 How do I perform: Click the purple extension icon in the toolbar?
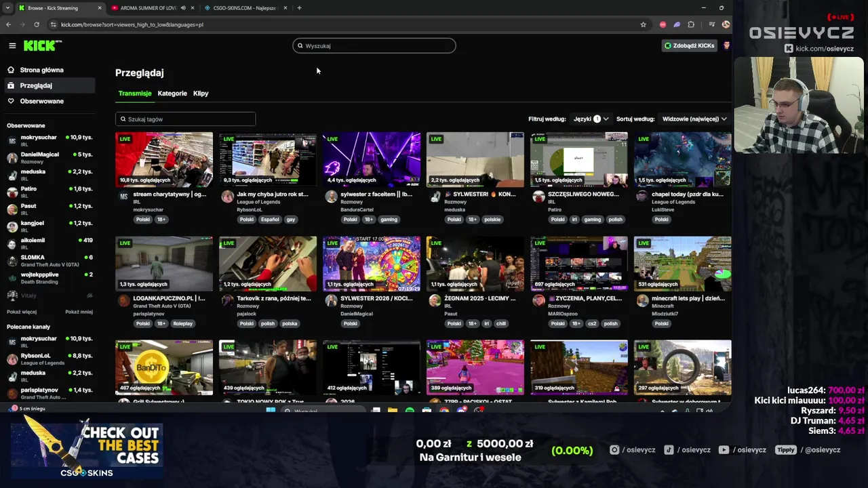(677, 24)
